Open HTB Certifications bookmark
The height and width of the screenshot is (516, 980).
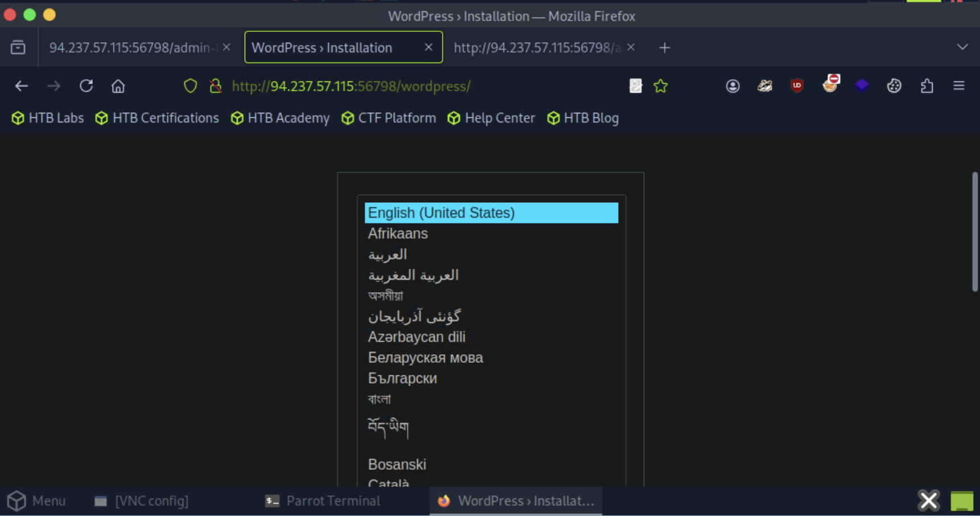pyautogui.click(x=157, y=118)
